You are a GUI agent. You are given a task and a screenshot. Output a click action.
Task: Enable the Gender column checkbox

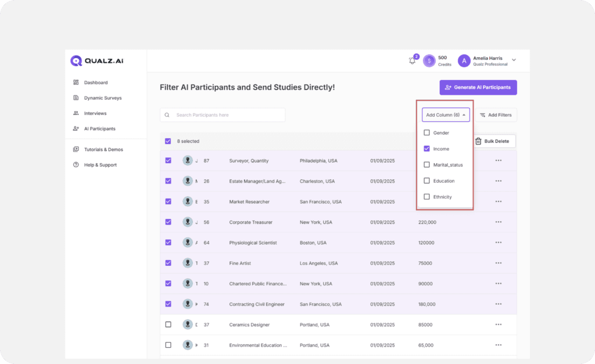427,133
